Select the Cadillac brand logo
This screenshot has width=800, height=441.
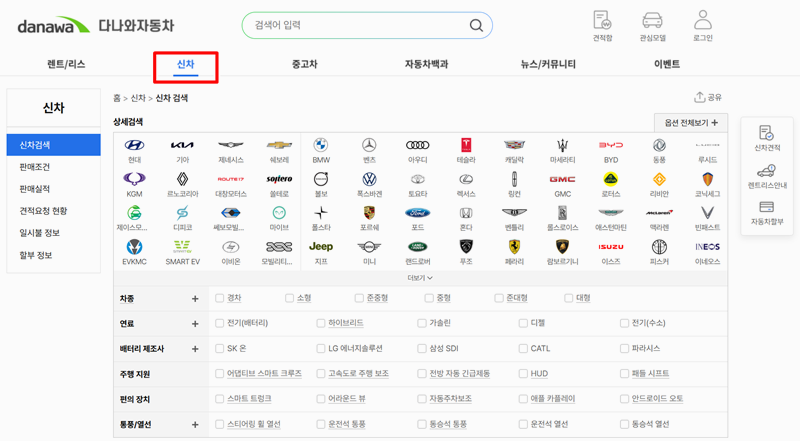pos(514,145)
